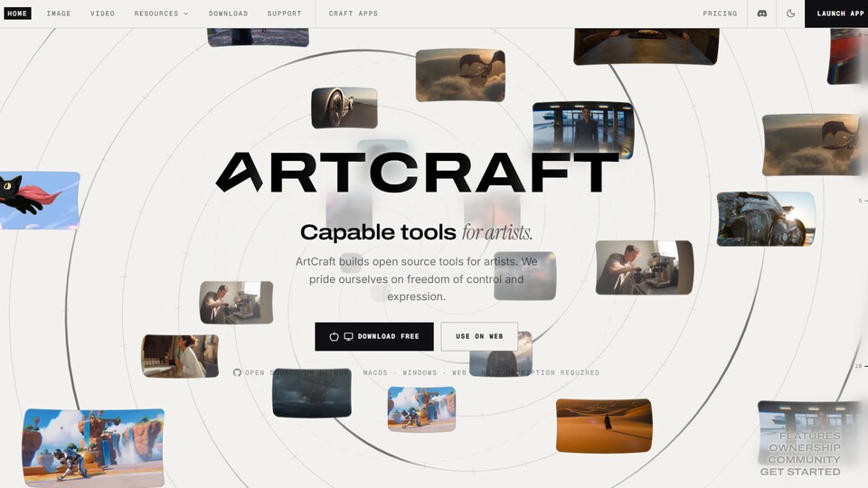Open the Craft Apps link

pos(354,14)
